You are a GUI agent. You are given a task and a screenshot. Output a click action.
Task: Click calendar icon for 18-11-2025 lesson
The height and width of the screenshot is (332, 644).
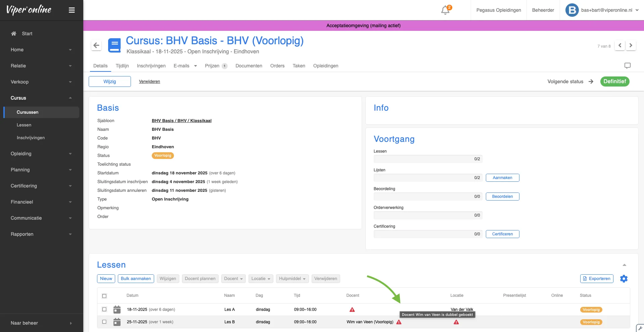[117, 310]
